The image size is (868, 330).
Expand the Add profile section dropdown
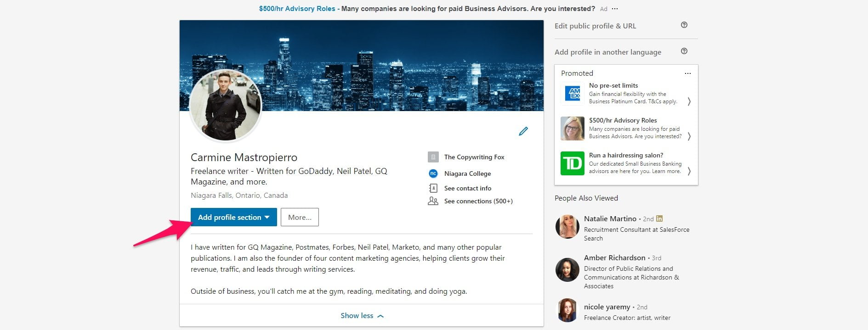point(234,217)
